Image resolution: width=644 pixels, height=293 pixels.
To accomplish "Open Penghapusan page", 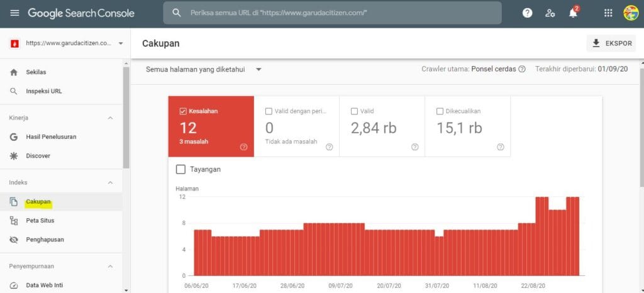I will click(61, 240).
